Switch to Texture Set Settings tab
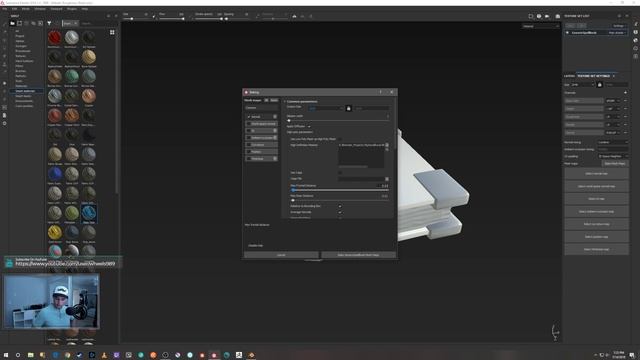640x360 pixels. click(593, 76)
